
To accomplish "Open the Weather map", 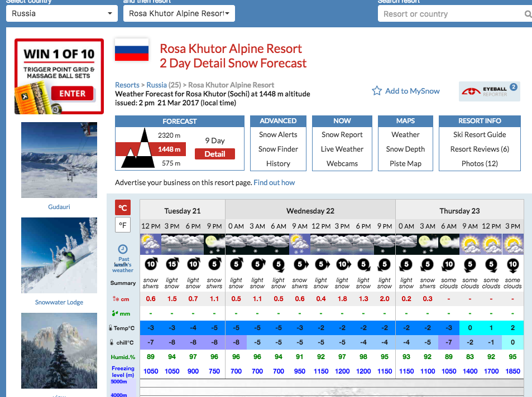I will pos(405,134).
